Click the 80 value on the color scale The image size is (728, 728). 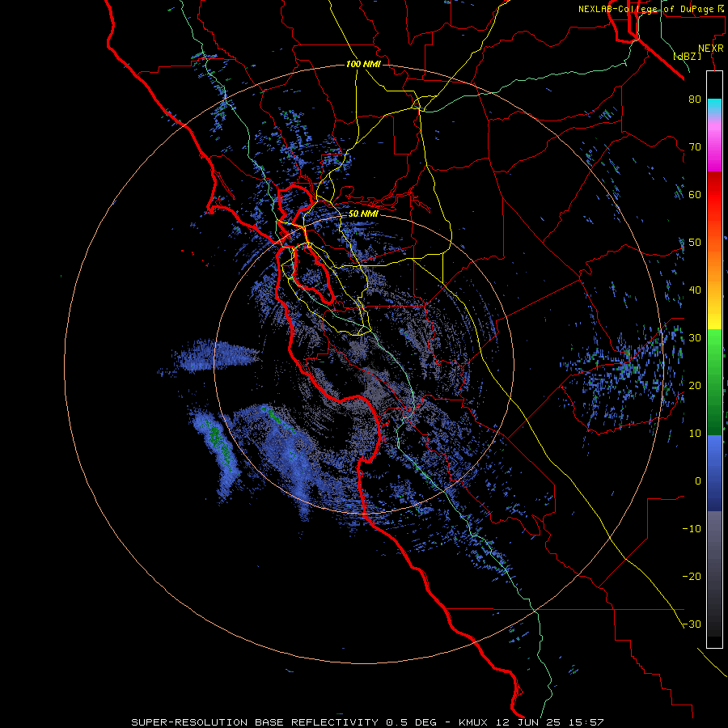(695, 99)
